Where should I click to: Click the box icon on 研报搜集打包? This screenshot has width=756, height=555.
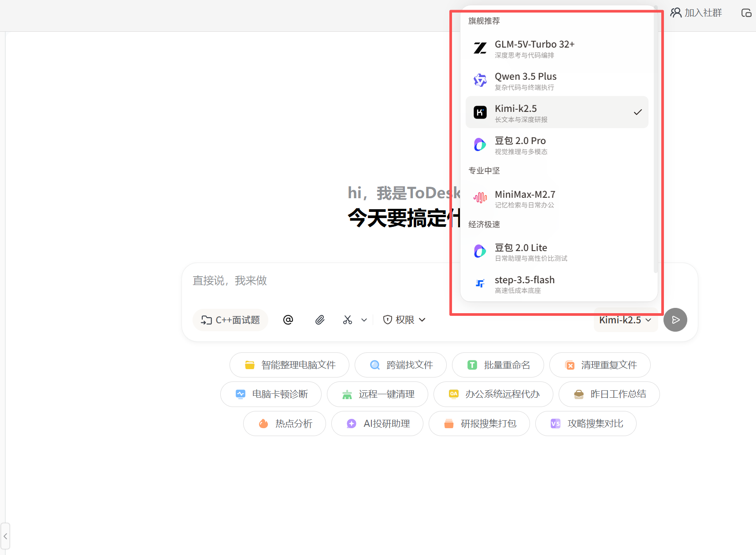tap(449, 423)
